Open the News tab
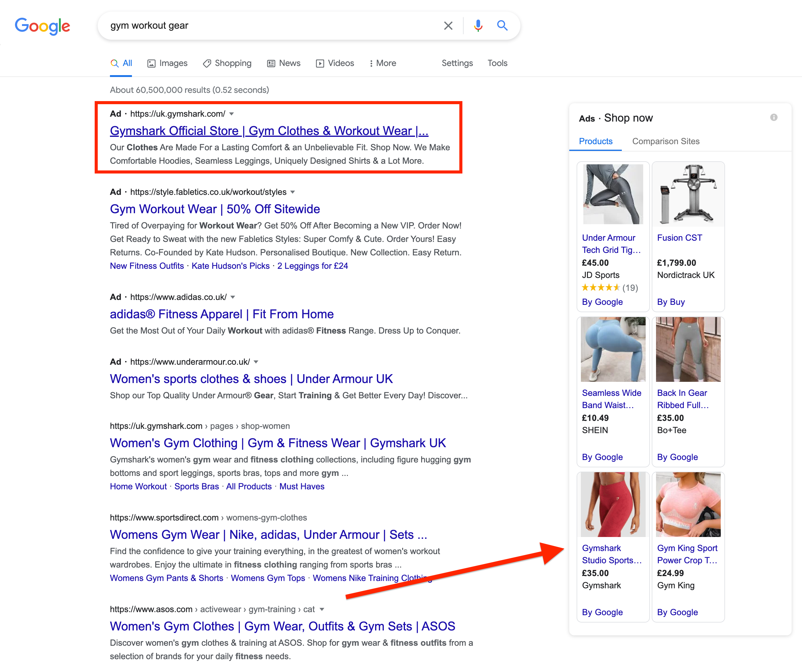Image resolution: width=802 pixels, height=672 pixels. coord(284,64)
